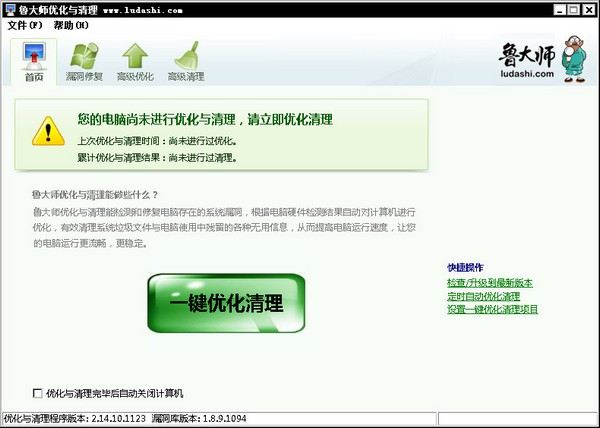Click the yellow warning triangle icon
This screenshot has width=600, height=428.
pos(48,131)
